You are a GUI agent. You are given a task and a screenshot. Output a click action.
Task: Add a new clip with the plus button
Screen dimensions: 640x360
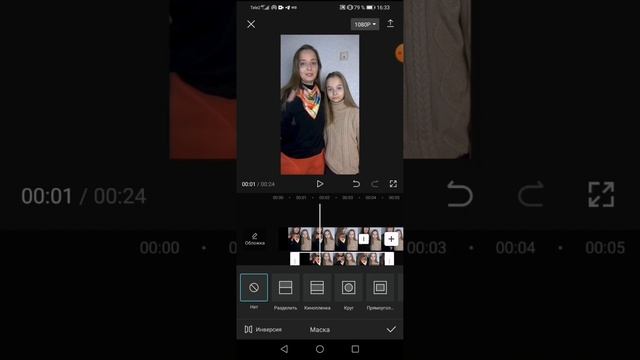point(391,239)
